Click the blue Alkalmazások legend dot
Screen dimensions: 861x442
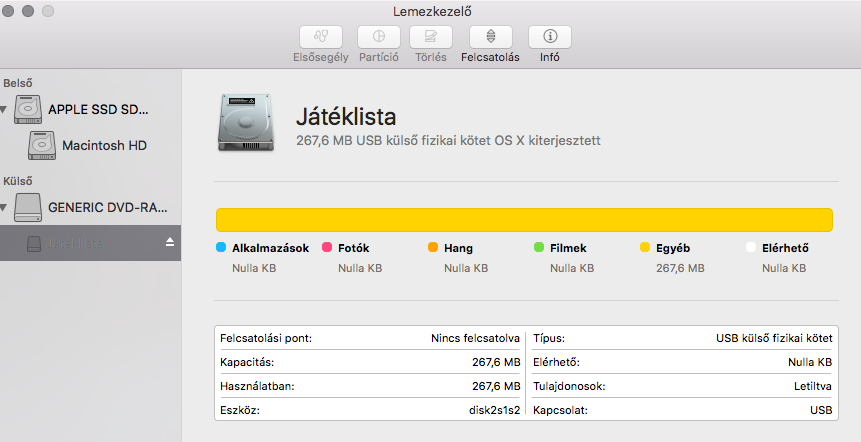pos(221,248)
